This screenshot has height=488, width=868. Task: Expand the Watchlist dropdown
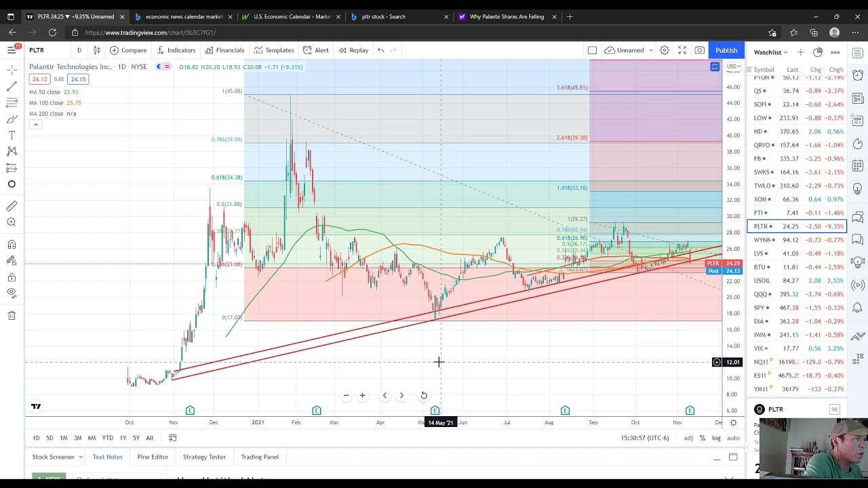point(771,52)
